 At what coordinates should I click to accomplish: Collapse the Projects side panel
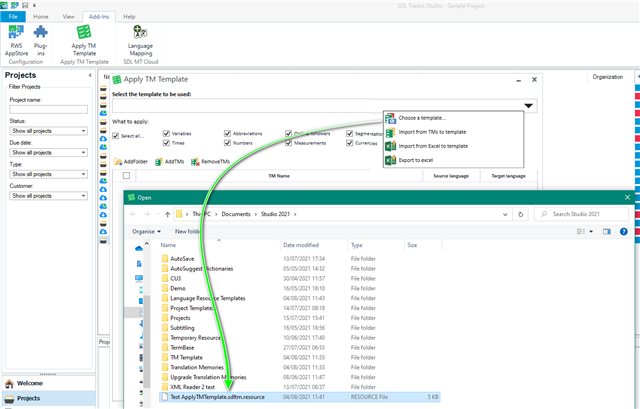click(x=90, y=75)
